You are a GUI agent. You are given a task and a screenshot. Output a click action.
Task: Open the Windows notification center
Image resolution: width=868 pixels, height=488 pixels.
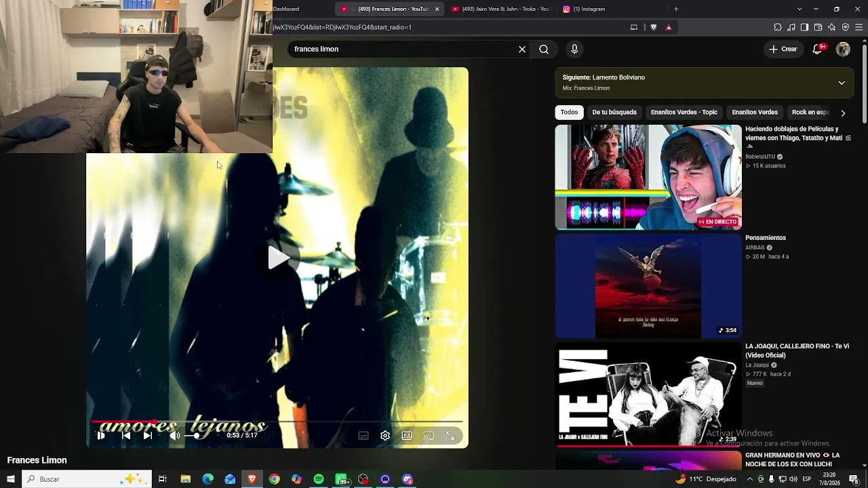click(x=854, y=479)
